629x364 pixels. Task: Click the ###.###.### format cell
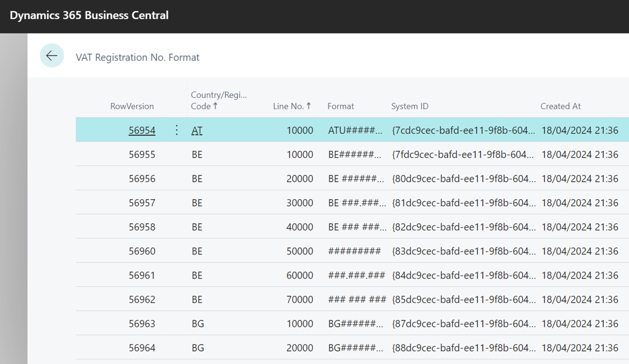point(357,275)
